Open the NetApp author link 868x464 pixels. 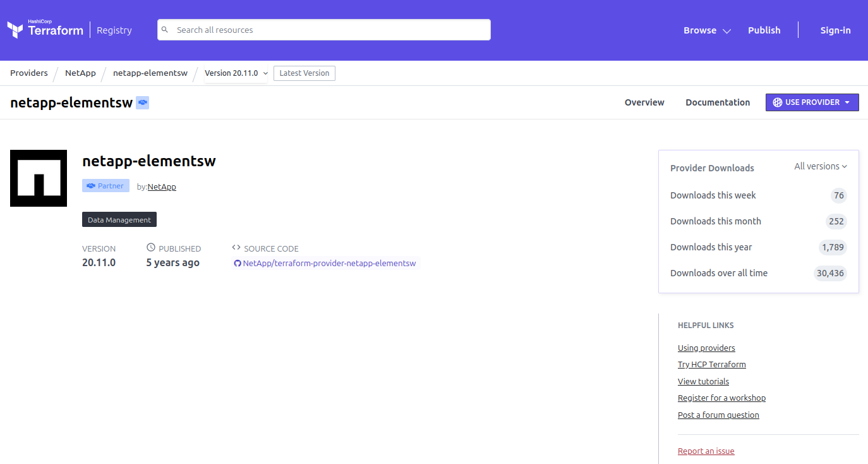162,187
